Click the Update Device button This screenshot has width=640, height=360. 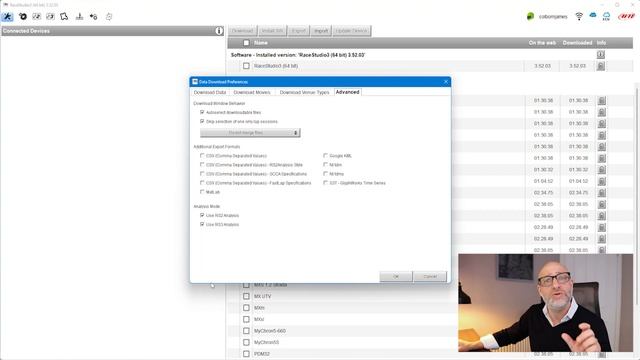(352, 31)
